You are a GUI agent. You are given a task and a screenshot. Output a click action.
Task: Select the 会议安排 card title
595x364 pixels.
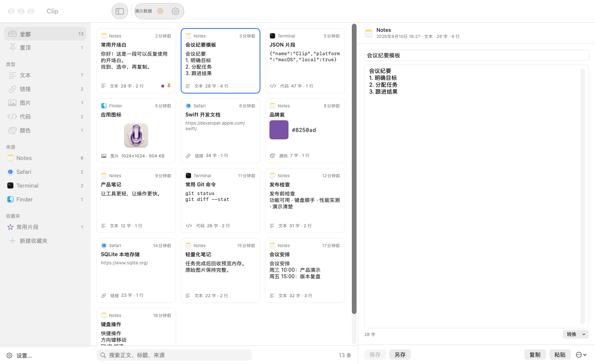279,254
